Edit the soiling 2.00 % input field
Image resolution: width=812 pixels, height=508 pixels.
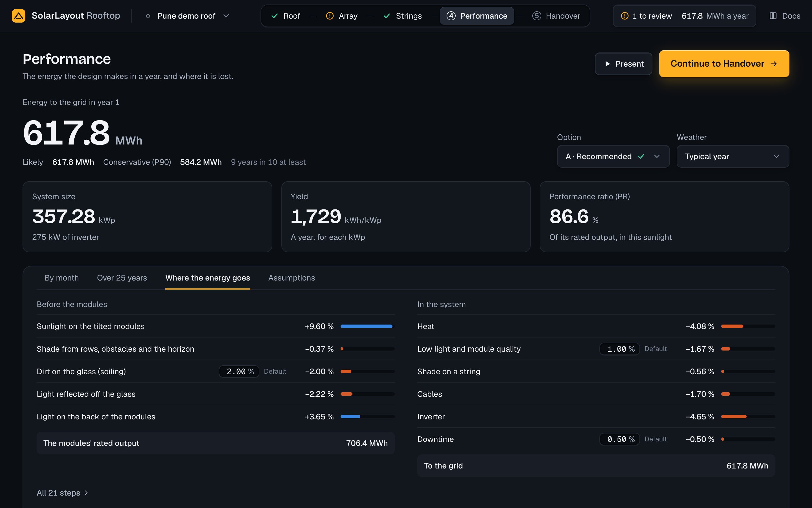(239, 372)
